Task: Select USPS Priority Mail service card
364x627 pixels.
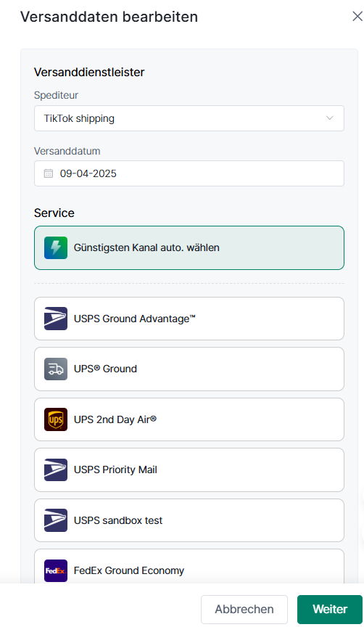Action: (189, 470)
